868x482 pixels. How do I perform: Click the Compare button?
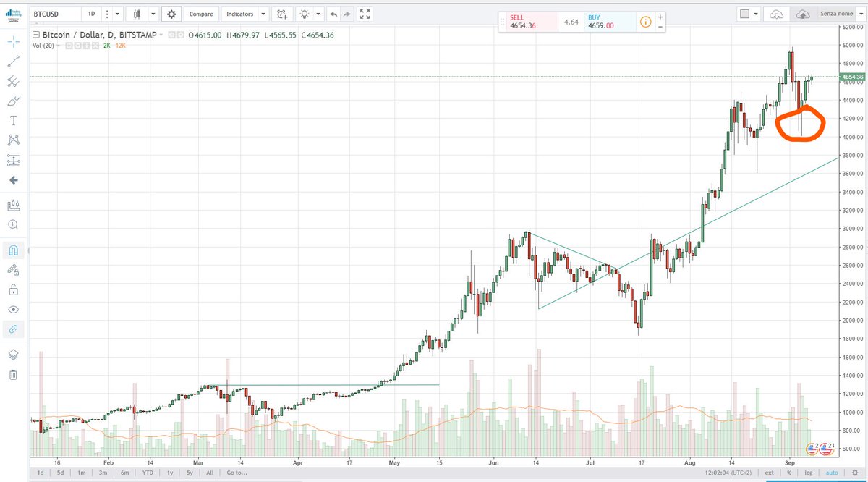(201, 14)
